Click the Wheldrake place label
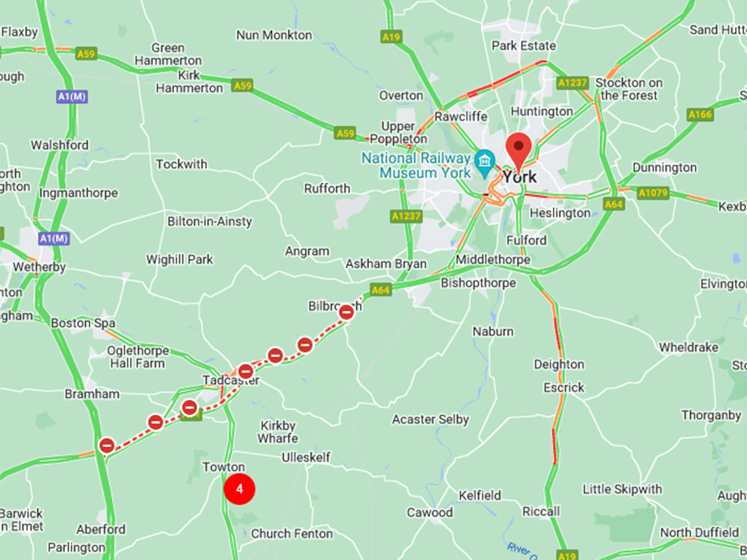The width and height of the screenshot is (747, 560). coord(689,348)
